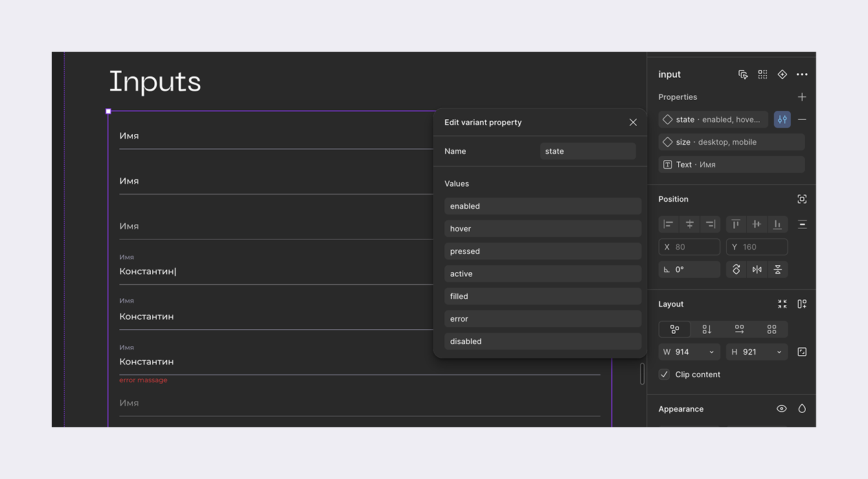Open the width W dropdown arrow

pyautogui.click(x=712, y=352)
